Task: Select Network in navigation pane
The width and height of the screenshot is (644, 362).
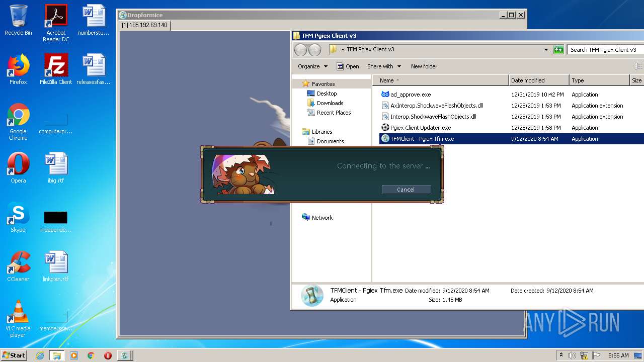Action: [x=317, y=218]
